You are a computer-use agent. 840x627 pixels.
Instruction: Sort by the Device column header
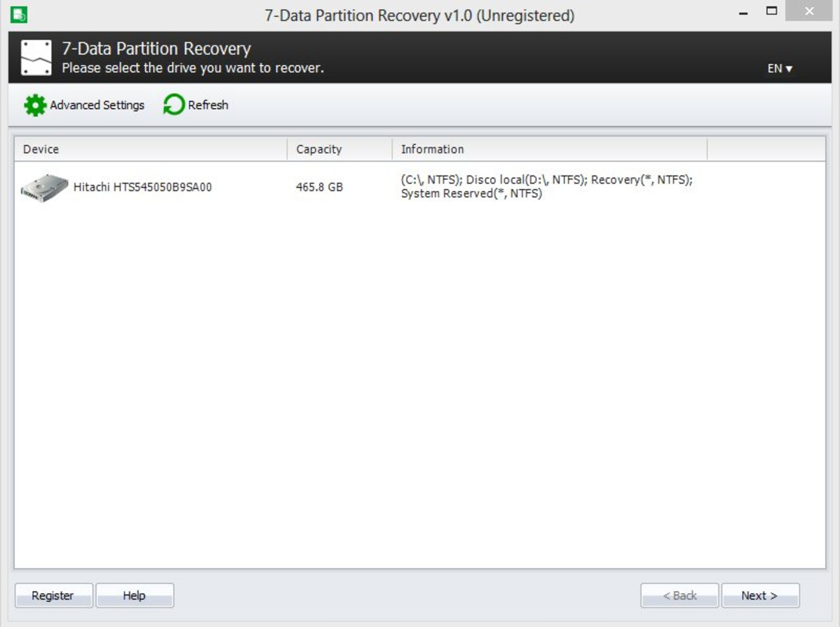[x=150, y=149]
